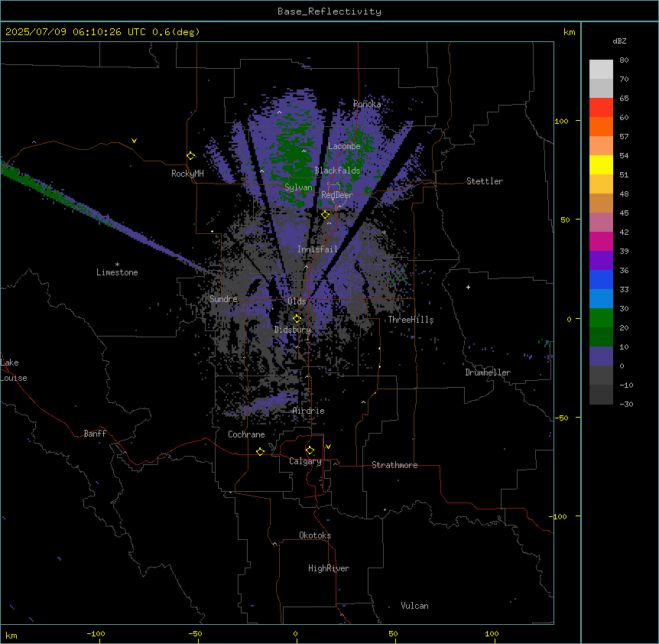Click the dBZ legend heading

[x=619, y=41]
